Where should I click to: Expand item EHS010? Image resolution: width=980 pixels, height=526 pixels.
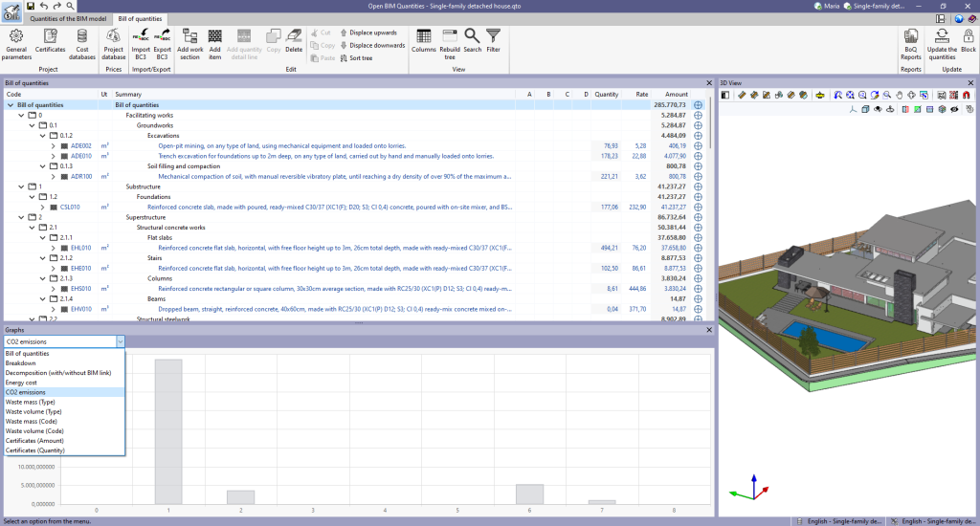pyautogui.click(x=54, y=289)
